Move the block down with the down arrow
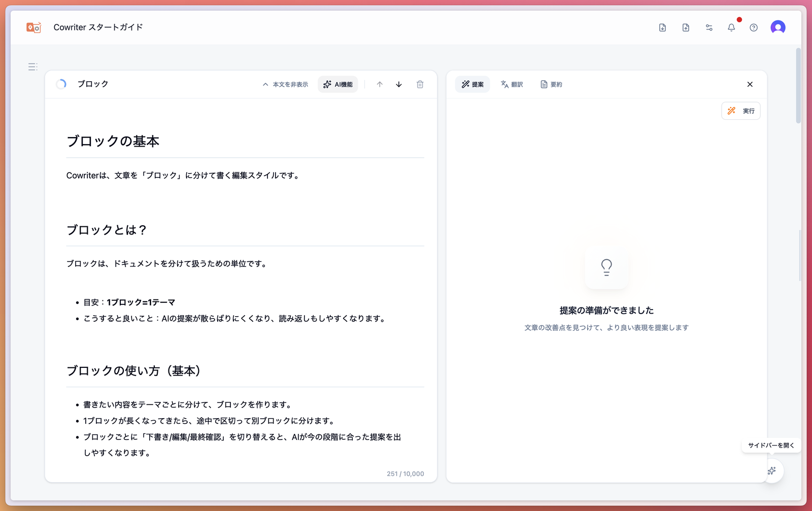The image size is (812, 511). [399, 84]
